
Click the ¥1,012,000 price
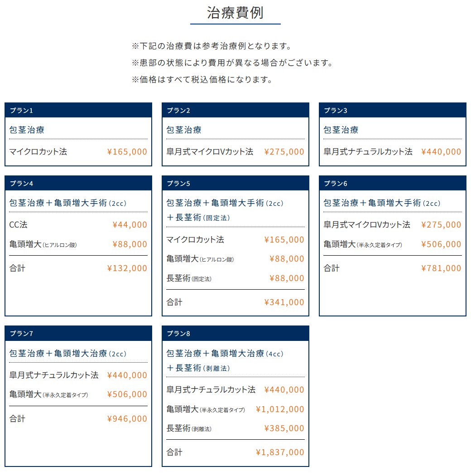pos(280,409)
